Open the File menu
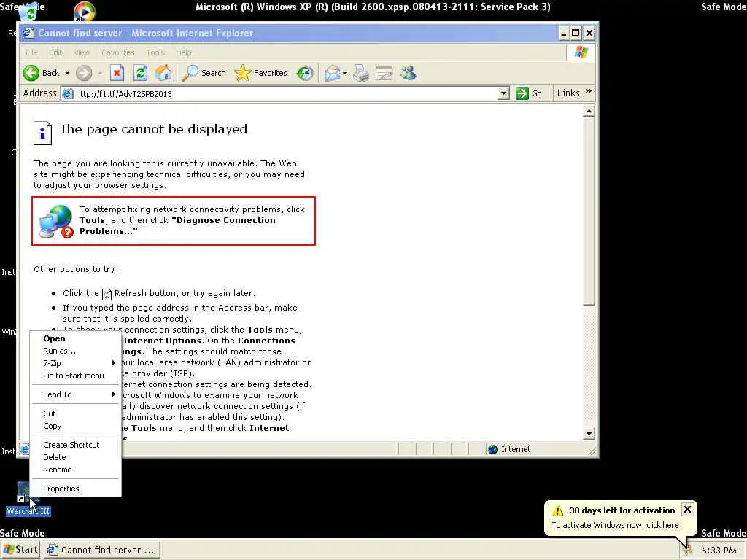The height and width of the screenshot is (560, 747). (31, 52)
